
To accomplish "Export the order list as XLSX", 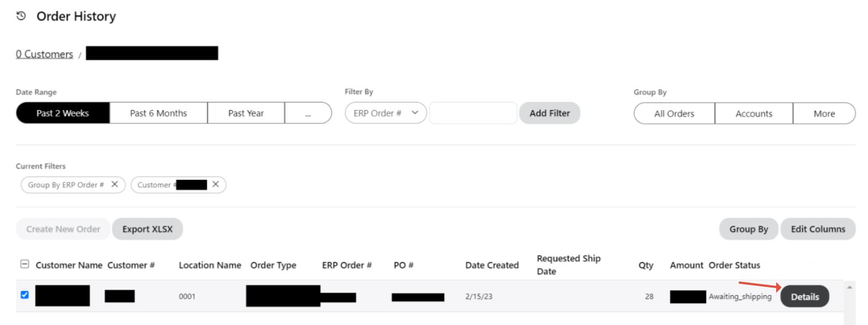I will pos(148,229).
